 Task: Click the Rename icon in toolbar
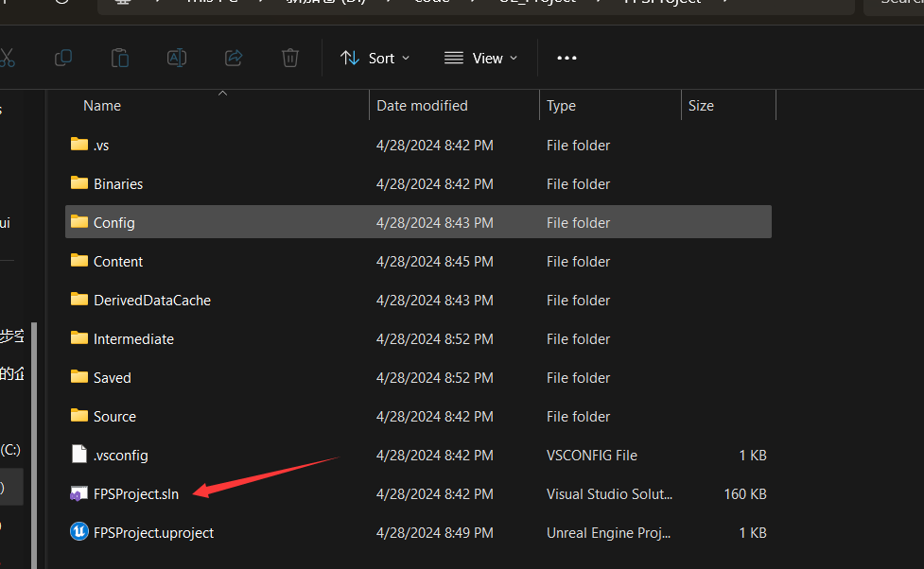pos(177,58)
